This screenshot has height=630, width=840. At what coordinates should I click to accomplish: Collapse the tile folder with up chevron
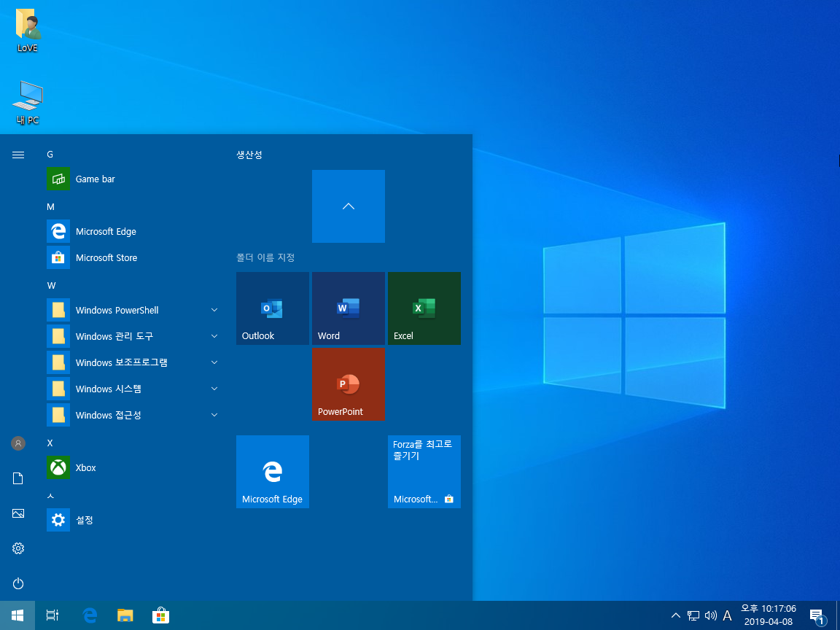click(x=349, y=206)
